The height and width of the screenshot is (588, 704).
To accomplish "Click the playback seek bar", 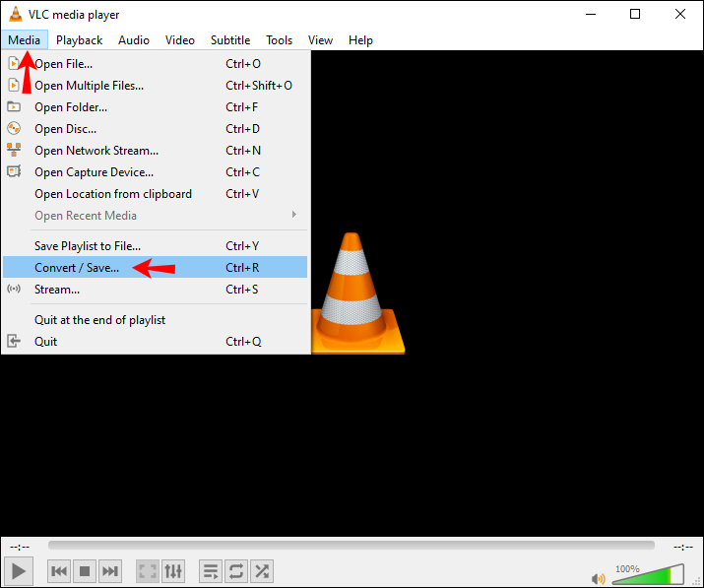I will click(352, 546).
